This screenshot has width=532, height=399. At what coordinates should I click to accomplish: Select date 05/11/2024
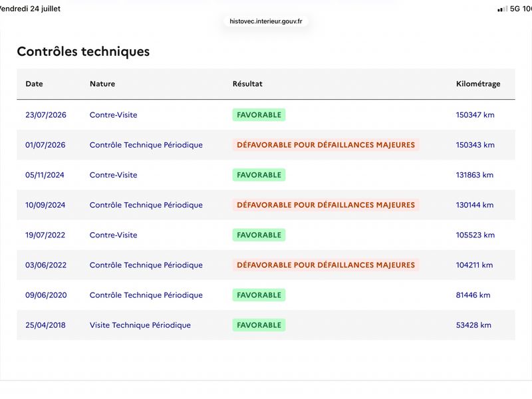[x=45, y=175]
